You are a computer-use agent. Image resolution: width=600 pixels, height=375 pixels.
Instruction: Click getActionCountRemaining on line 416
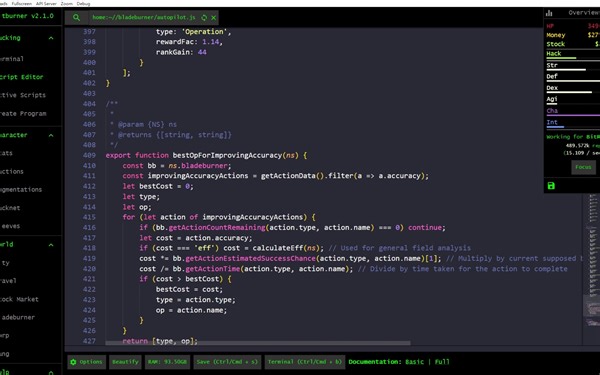(x=217, y=227)
